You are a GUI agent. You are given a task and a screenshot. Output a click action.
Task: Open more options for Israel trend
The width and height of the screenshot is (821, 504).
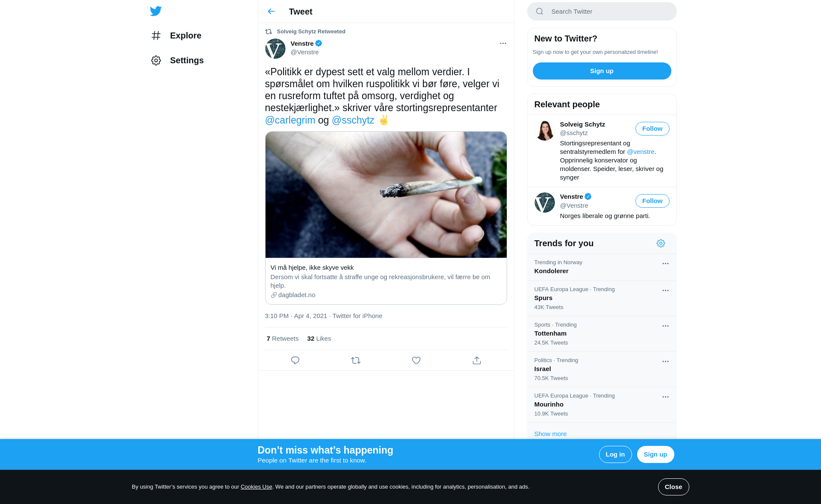[x=665, y=362]
